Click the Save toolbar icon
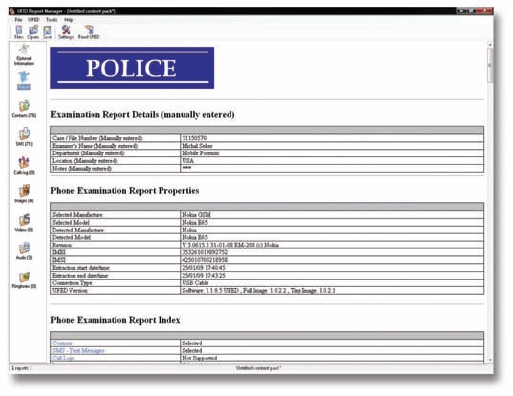The height and width of the screenshot is (396, 513). [48, 32]
